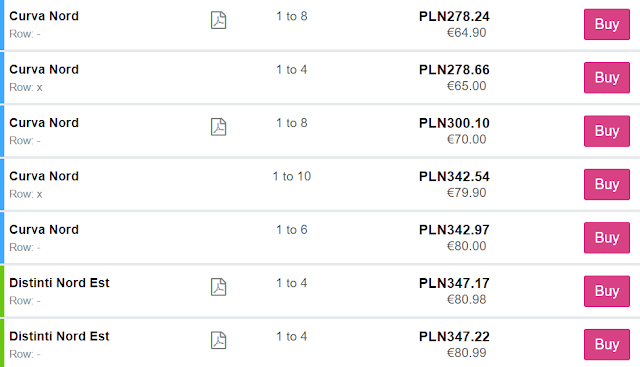The height and width of the screenshot is (367, 640).
Task: Select the Curva Nord listing priced €64.90
Action: click(x=320, y=24)
